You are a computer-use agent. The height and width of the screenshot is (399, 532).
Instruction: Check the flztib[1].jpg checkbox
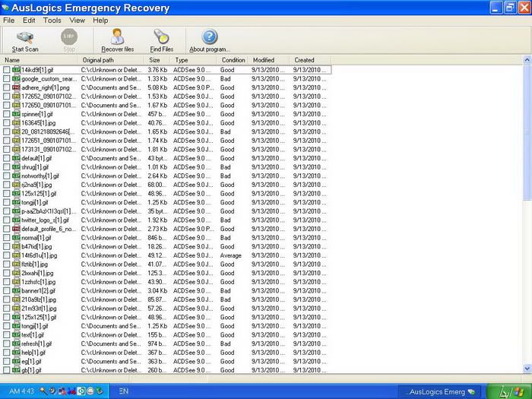point(6,264)
